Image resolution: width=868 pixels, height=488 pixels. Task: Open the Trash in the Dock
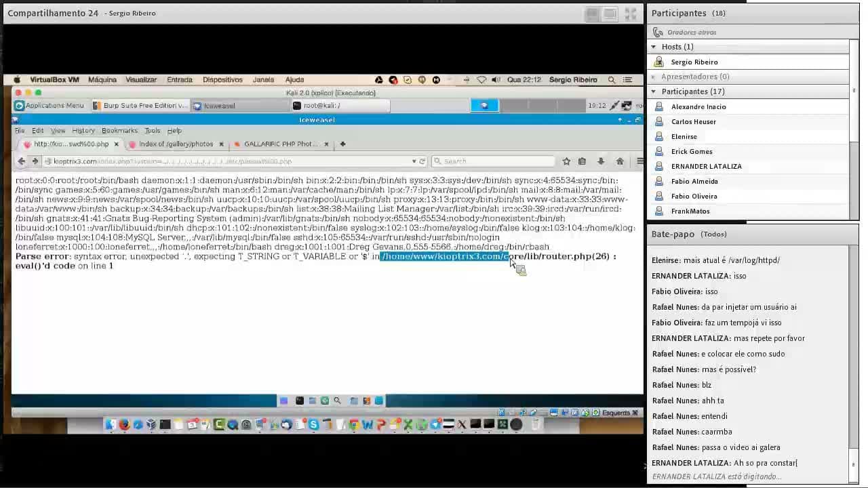535,425
